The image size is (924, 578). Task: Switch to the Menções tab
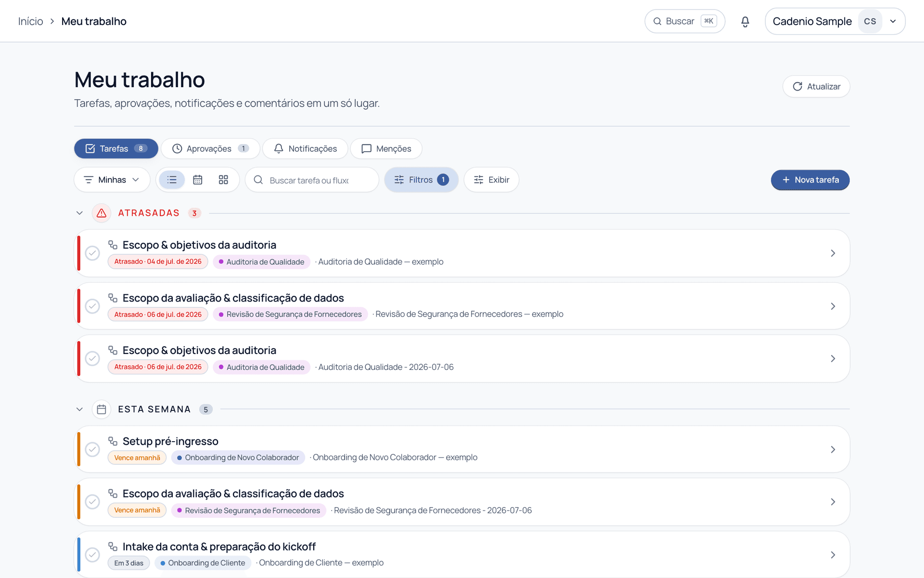[x=386, y=148]
